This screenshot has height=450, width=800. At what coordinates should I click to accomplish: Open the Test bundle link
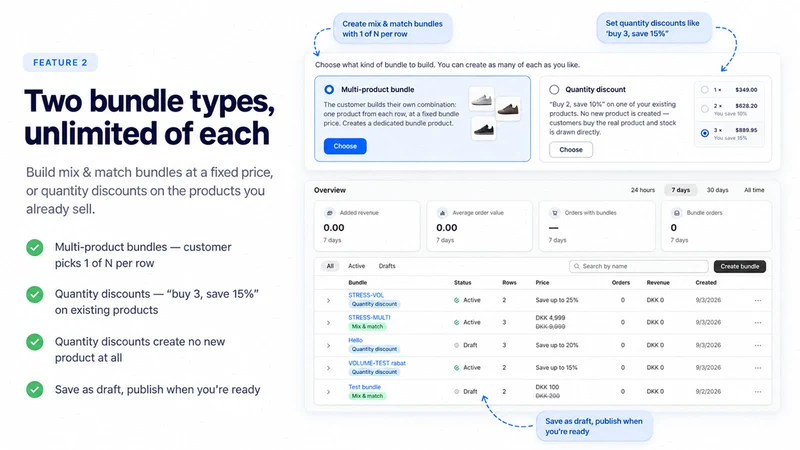(364, 387)
